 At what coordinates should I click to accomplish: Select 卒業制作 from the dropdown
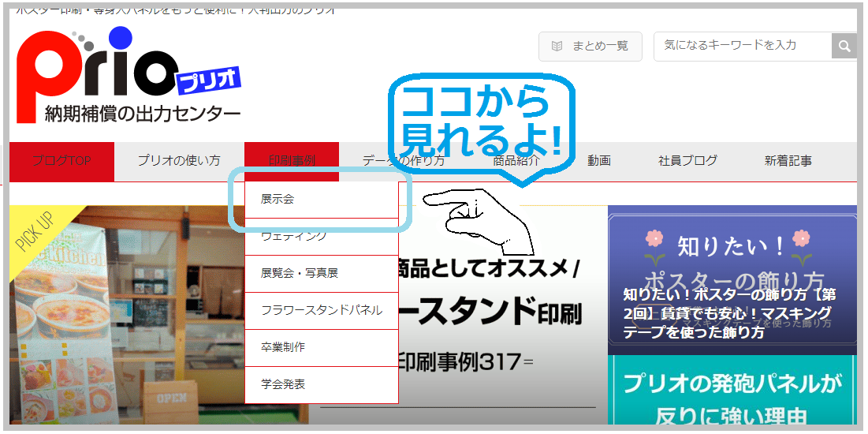point(322,348)
